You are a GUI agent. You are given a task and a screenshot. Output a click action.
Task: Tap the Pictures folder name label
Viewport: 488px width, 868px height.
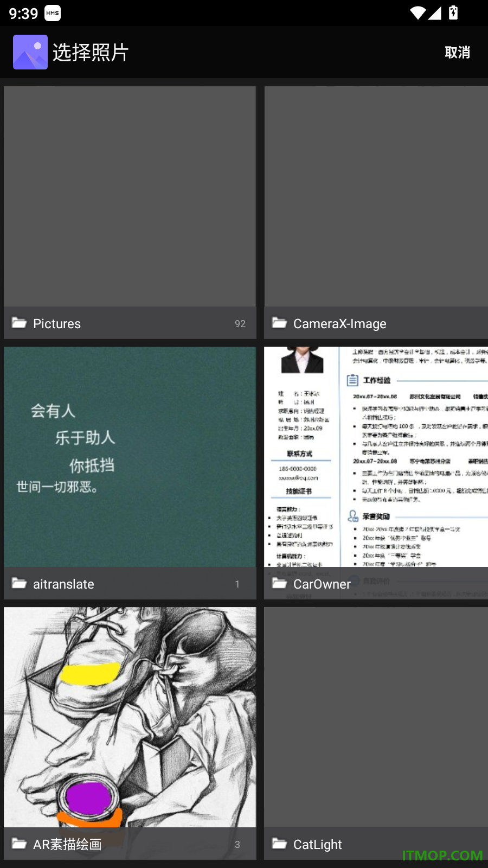[57, 324]
